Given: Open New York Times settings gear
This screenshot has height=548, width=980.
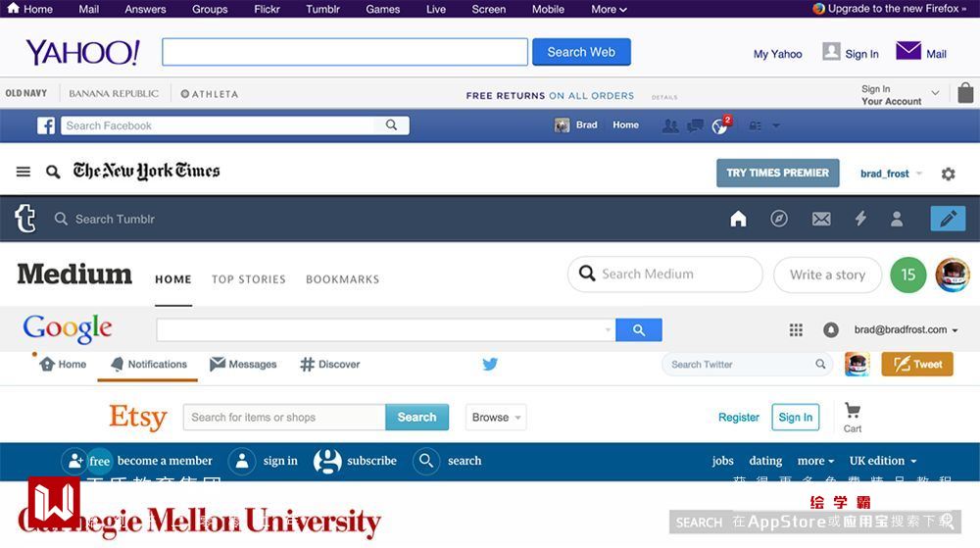Looking at the screenshot, I should [x=948, y=174].
